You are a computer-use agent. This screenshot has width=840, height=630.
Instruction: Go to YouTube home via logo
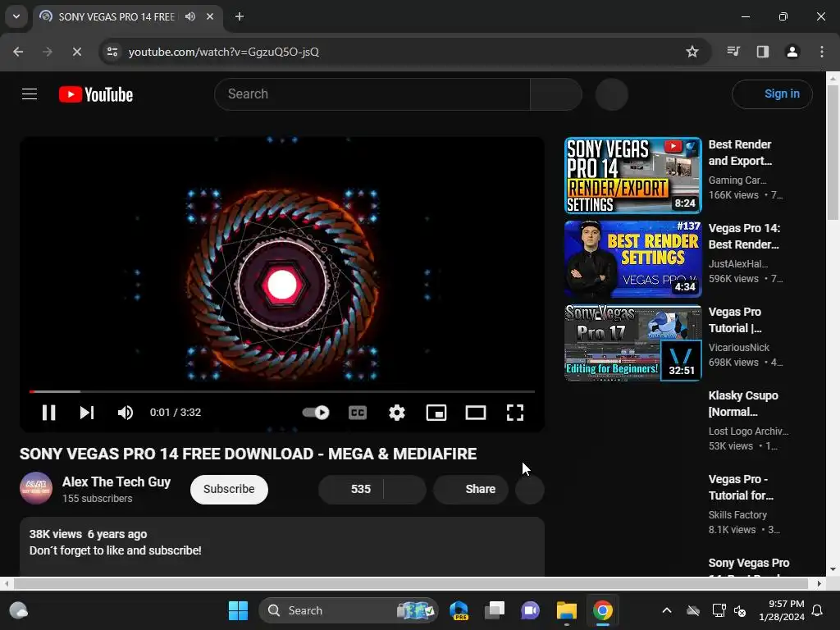[x=96, y=94]
